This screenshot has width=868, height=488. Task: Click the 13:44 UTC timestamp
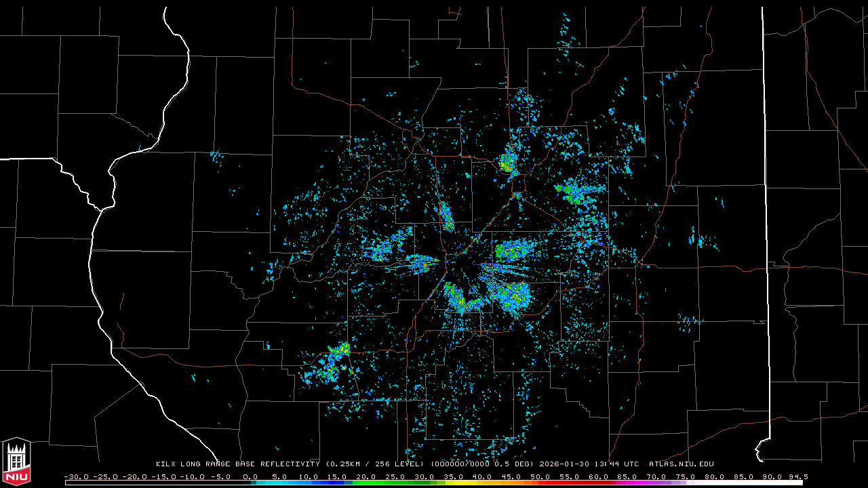click(616, 464)
